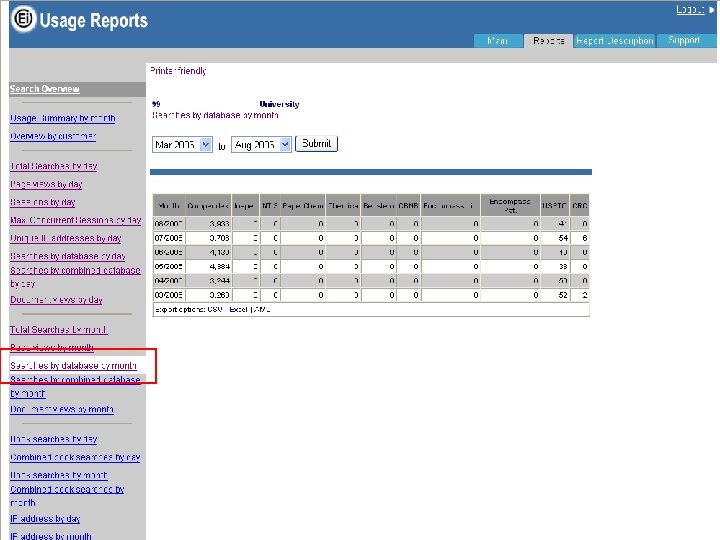Open Unique IP addresses by day report
This screenshot has height=540, width=720.
point(65,238)
